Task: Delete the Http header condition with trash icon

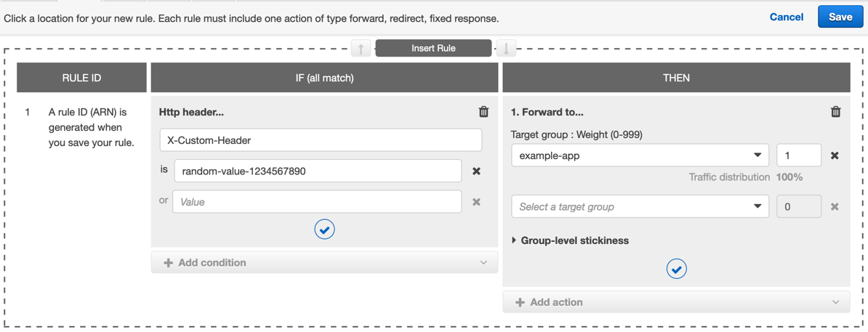Action: point(483,112)
